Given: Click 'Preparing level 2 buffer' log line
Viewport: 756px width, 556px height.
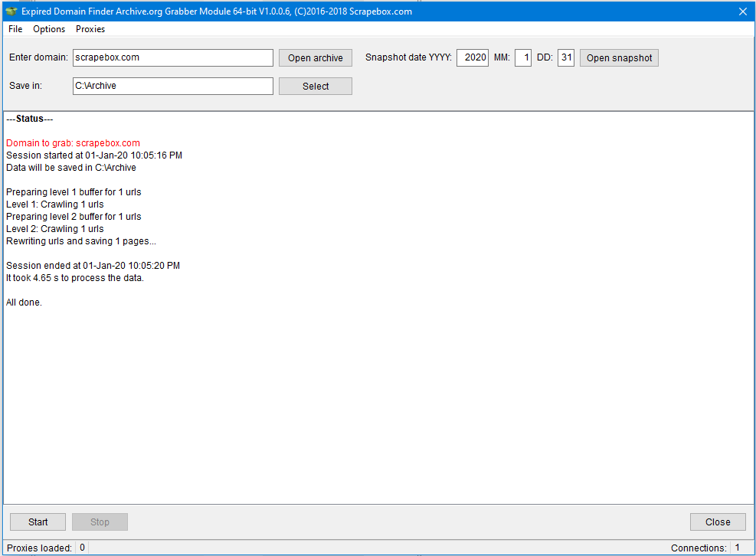Looking at the screenshot, I should (74, 217).
